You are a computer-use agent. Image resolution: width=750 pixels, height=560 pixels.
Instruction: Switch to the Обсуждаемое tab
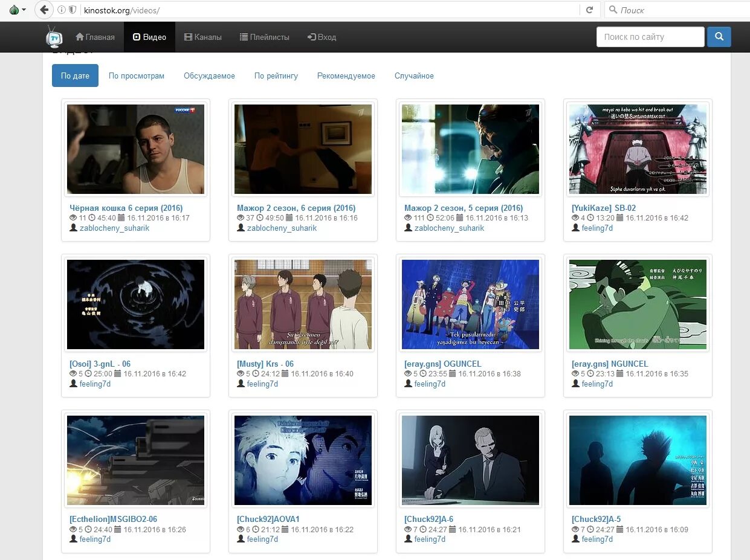tap(209, 76)
